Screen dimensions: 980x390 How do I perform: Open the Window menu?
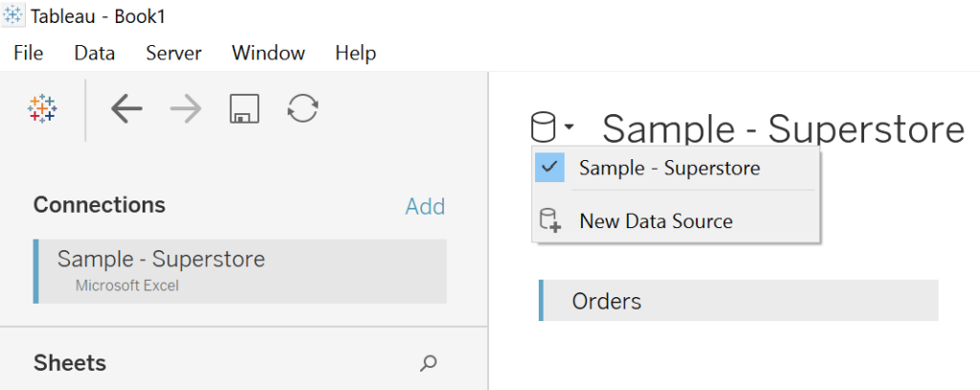[268, 54]
